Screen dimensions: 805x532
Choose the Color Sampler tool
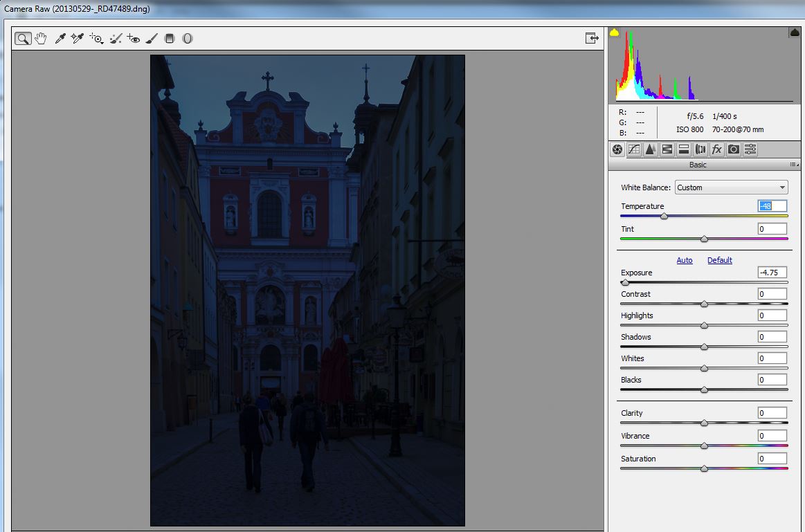pyautogui.click(x=78, y=39)
